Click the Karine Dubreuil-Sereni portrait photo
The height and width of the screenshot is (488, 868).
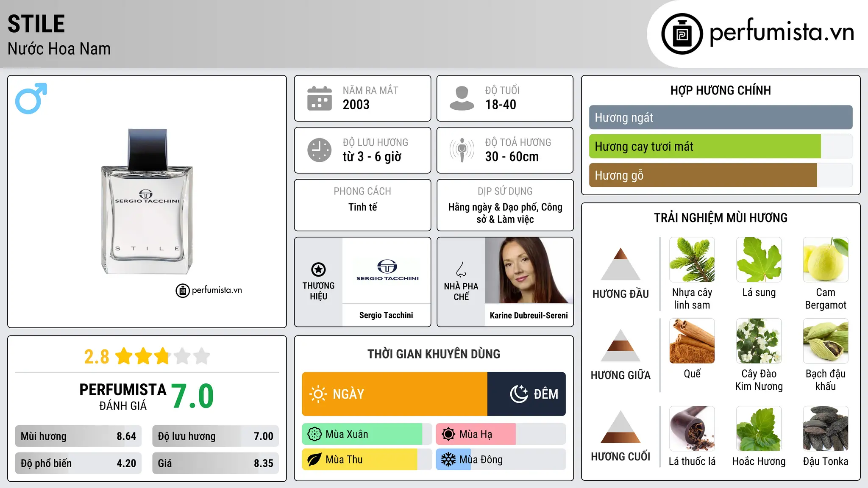(x=529, y=270)
